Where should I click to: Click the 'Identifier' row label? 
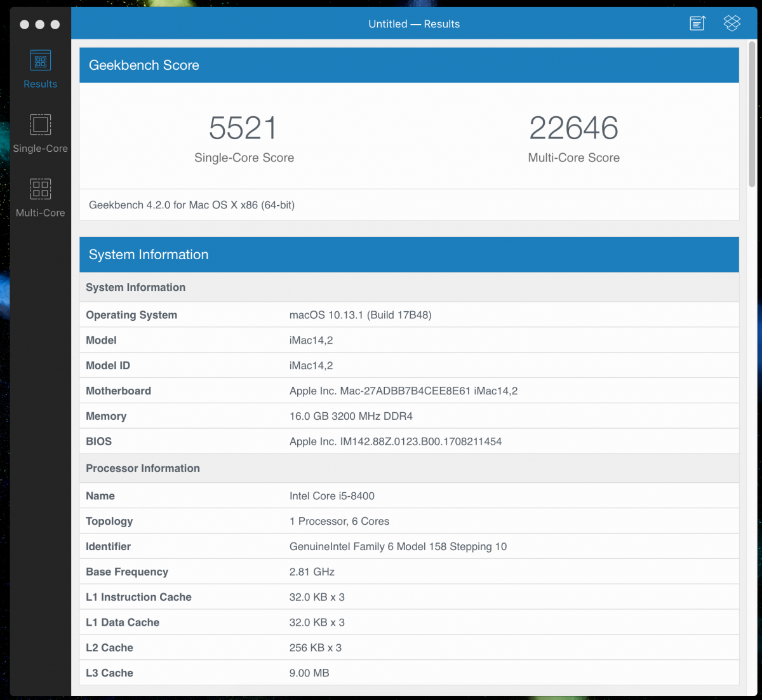108,547
